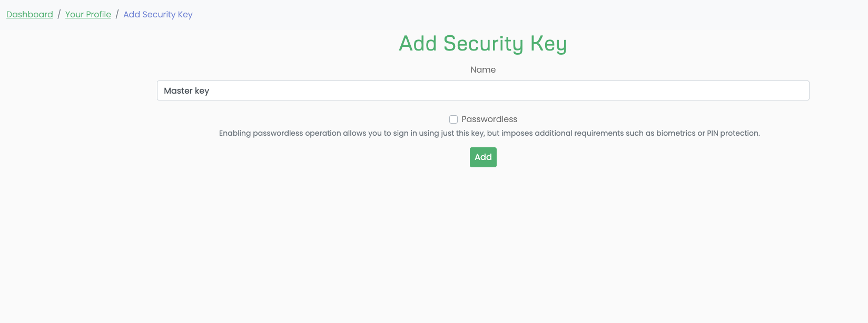Viewport: 868px width, 323px height.
Task: Click the Add Security Key breadcrumb item
Action: pyautogui.click(x=157, y=14)
